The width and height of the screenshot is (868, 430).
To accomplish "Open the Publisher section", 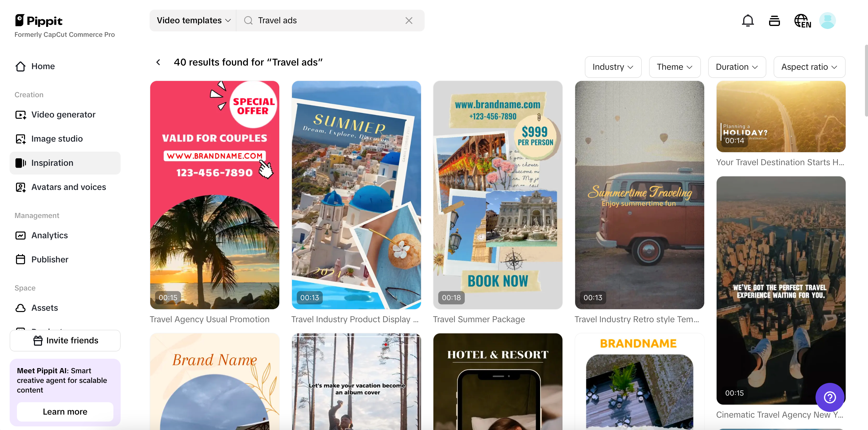I will (x=50, y=259).
